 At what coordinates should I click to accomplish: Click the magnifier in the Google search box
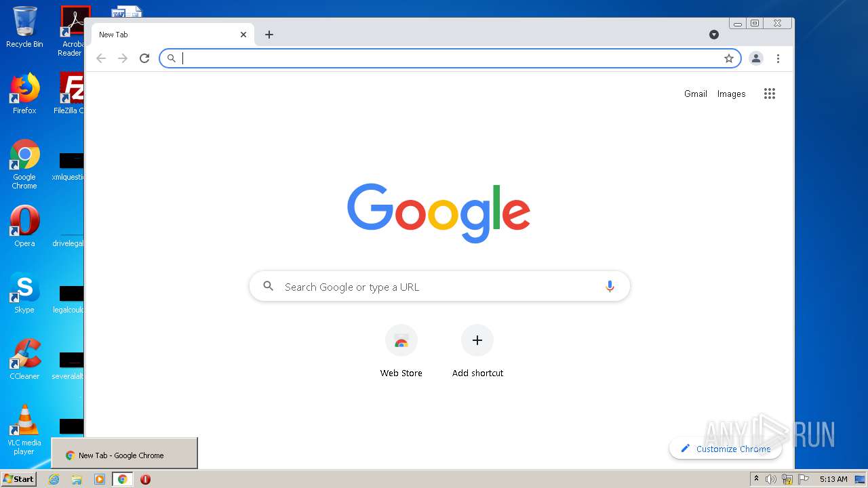coord(269,287)
